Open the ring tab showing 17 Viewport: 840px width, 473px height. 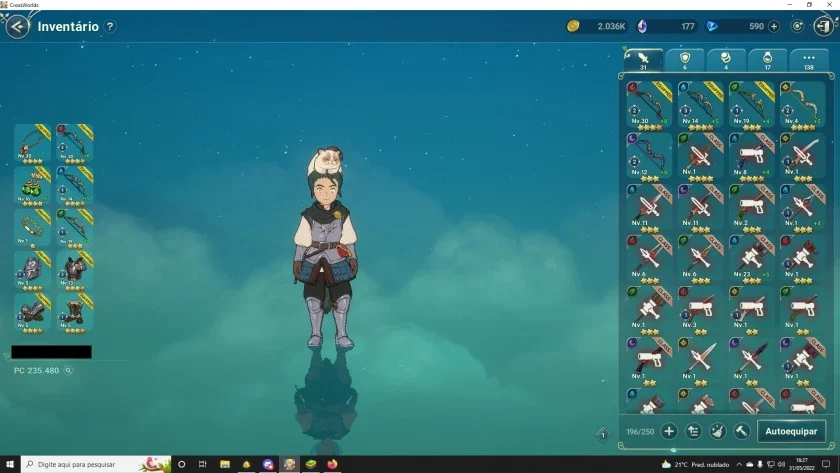767,60
